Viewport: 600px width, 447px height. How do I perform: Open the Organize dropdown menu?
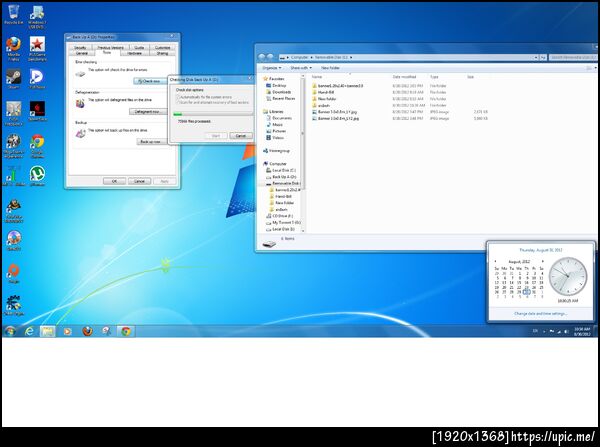pyautogui.click(x=272, y=68)
